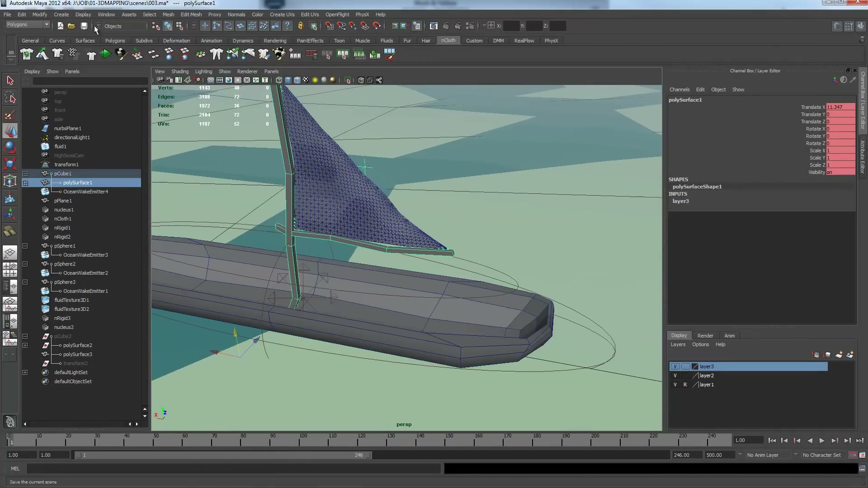Screen dimensions: 868x488
Task: Click the Translate X value field
Action: (840, 107)
